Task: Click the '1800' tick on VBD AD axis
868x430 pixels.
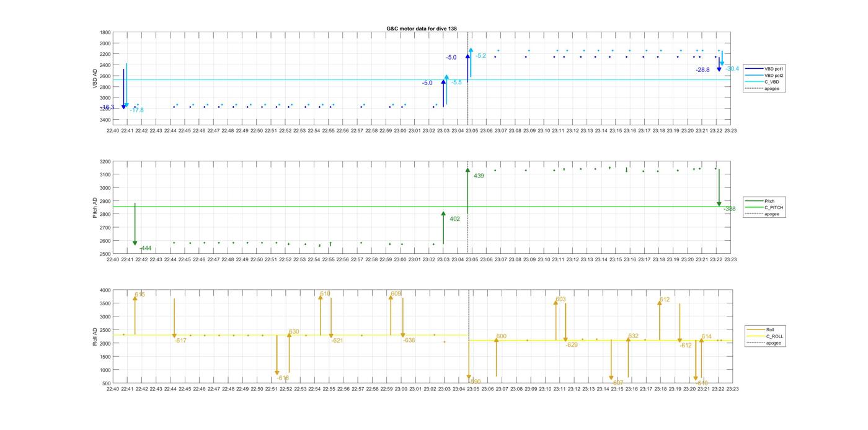Action: [x=105, y=33]
